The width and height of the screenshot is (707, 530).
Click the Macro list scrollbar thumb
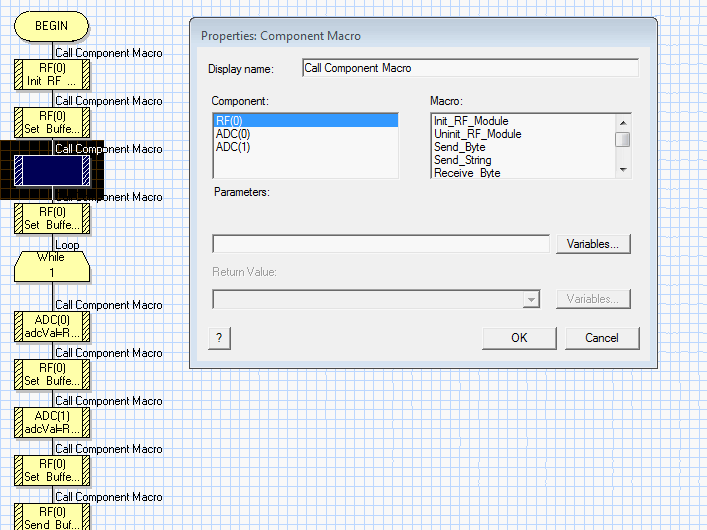[x=623, y=139]
